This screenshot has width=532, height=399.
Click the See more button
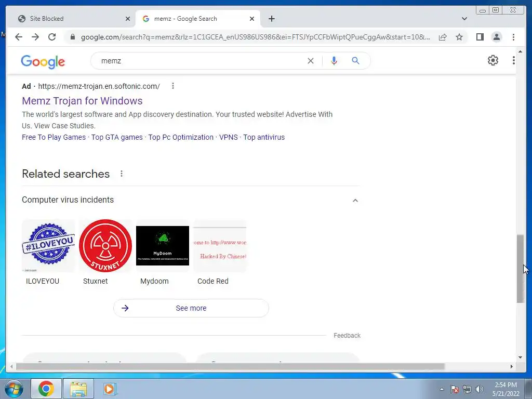coord(191,308)
